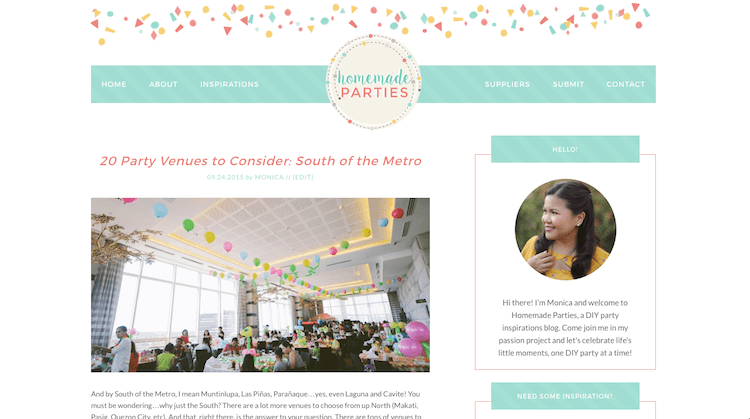Click the post intro paragraph text
The width and height of the screenshot is (750, 419).
(256, 405)
